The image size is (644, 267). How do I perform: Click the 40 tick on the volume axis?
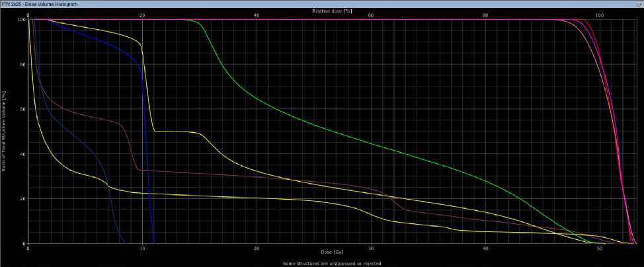[22, 154]
